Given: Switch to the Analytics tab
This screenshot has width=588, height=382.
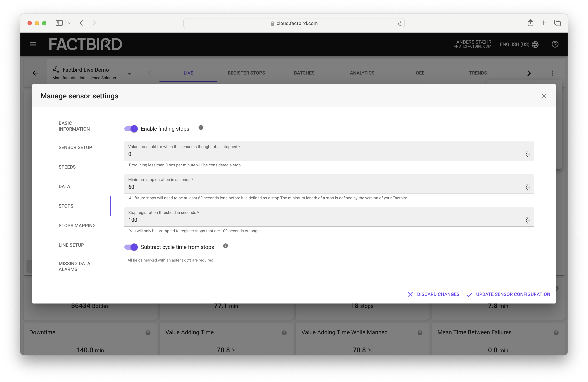Looking at the screenshot, I should [x=362, y=73].
